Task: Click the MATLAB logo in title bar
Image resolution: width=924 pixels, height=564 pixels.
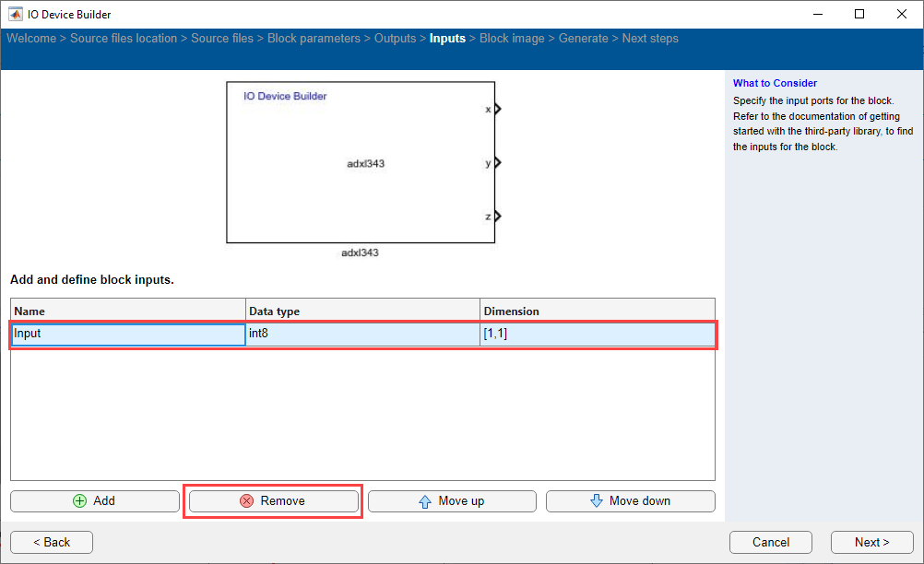Action: point(16,14)
